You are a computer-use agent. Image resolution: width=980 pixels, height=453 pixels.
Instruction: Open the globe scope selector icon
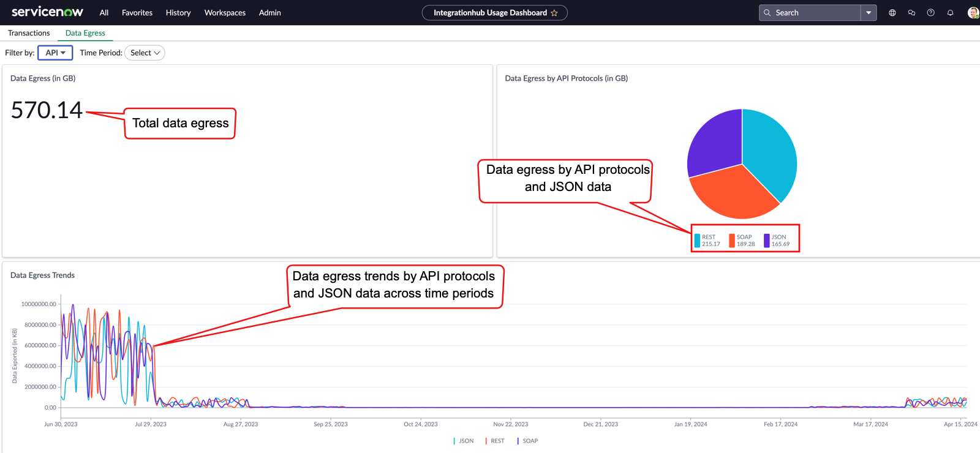(x=892, y=13)
